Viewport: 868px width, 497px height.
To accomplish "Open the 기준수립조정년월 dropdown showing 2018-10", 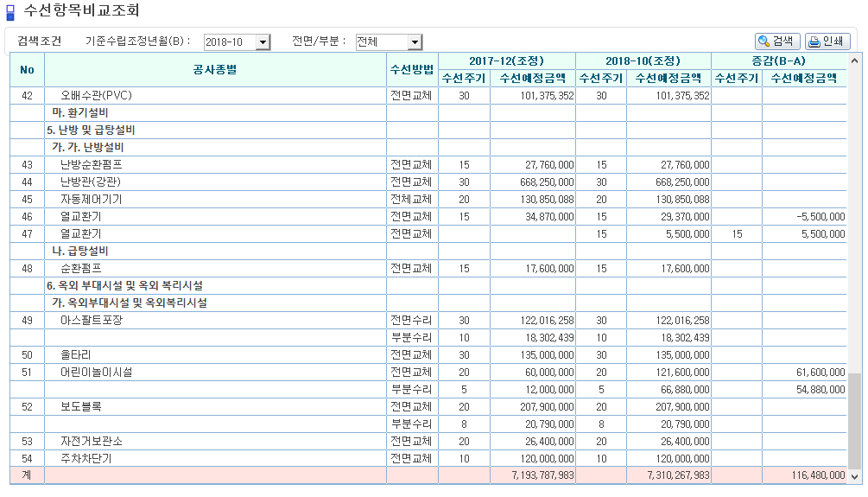I will 237,42.
